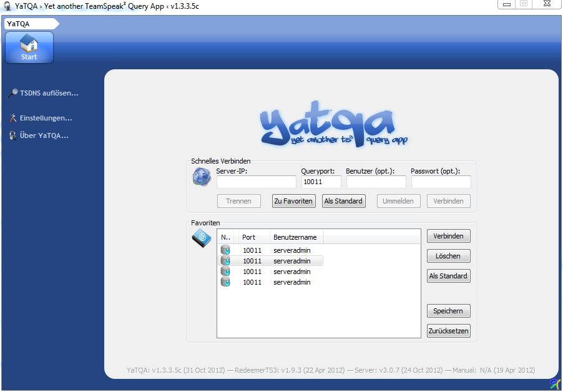The image size is (563, 392).
Task: Close the YaTQA window
Action: coord(547,4)
